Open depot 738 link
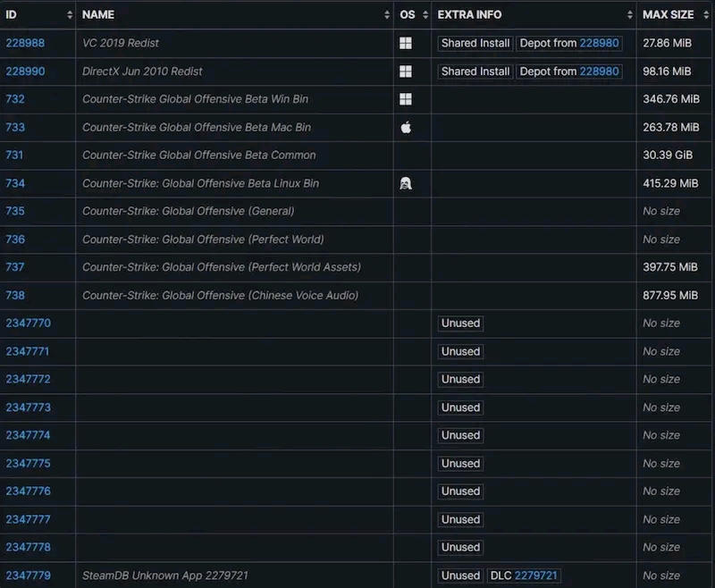Viewport: 715px width, 588px height. click(15, 296)
